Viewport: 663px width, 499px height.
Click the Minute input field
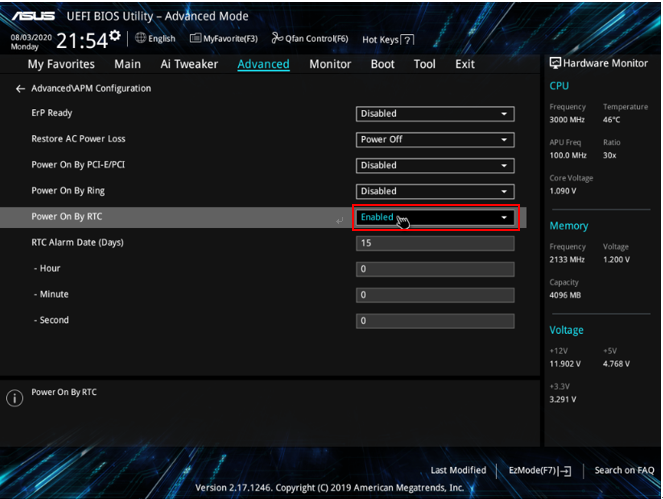tap(435, 295)
